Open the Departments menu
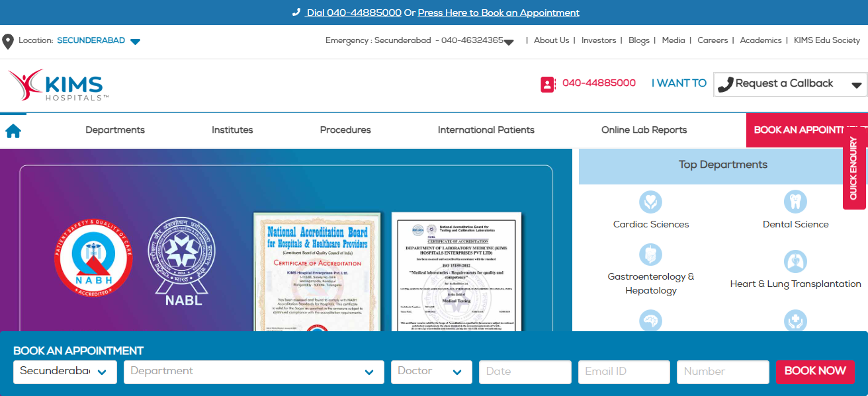Image resolution: width=868 pixels, height=396 pixels. pyautogui.click(x=115, y=130)
